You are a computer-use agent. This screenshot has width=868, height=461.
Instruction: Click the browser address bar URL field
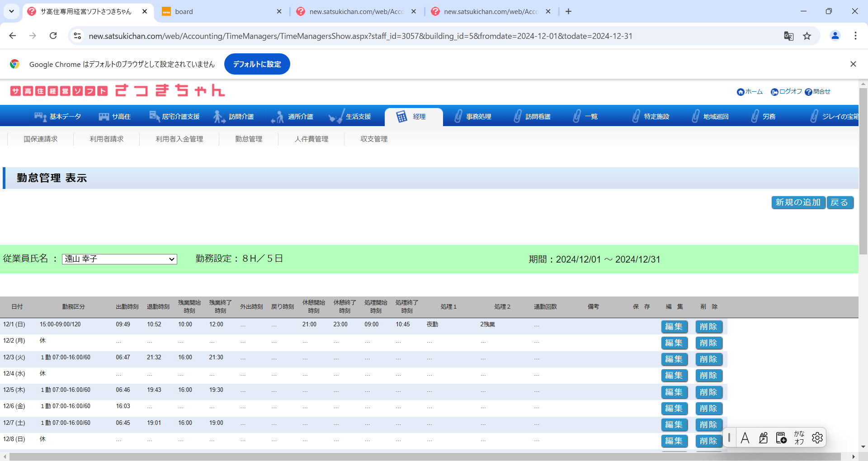360,36
